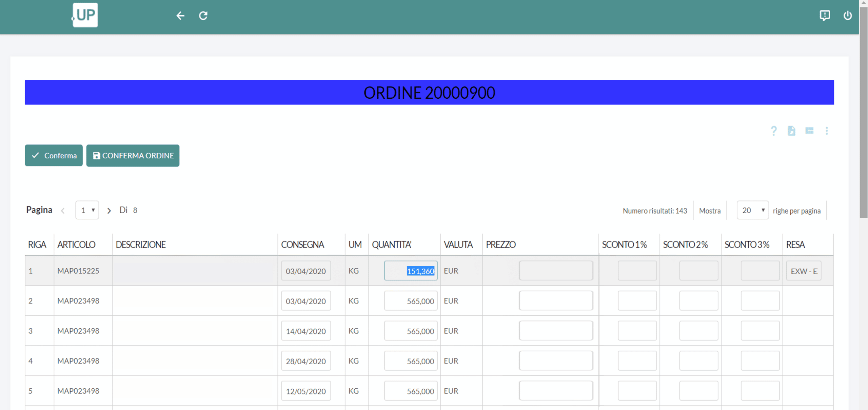Image resolution: width=868 pixels, height=410 pixels.
Task: Click CONFERMA ORDINE button
Action: coord(133,155)
